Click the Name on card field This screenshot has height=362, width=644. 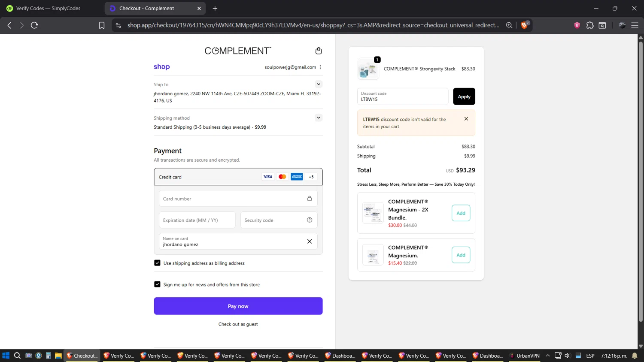[238, 241]
